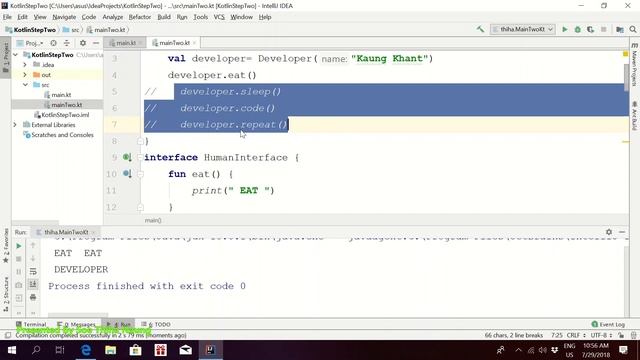Image resolution: width=640 pixels, height=360 pixels.
Task: Click the toolbar Stop square icon
Action: click(604, 29)
